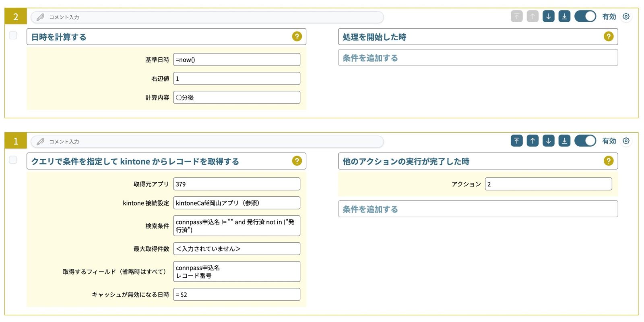This screenshot has height=322, width=644.
Task: Edit 取得元アプリ field with 379
Action: tap(237, 184)
